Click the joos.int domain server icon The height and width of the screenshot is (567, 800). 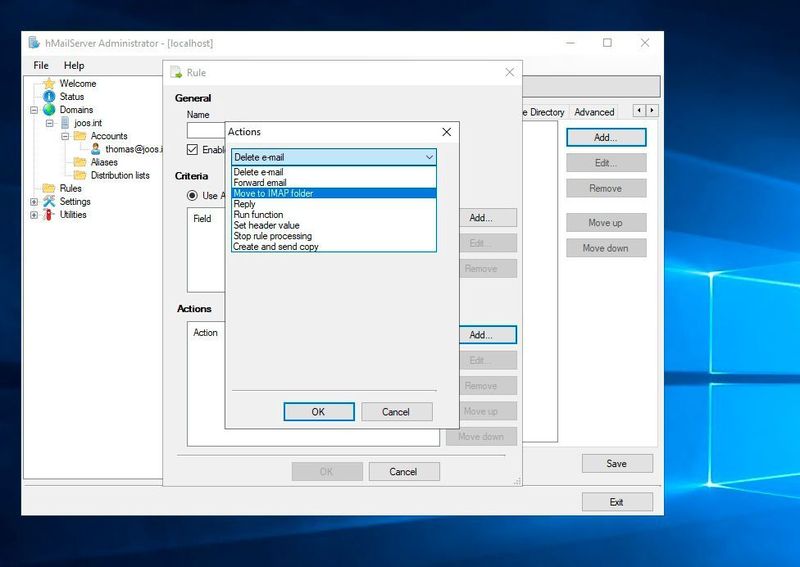65,122
